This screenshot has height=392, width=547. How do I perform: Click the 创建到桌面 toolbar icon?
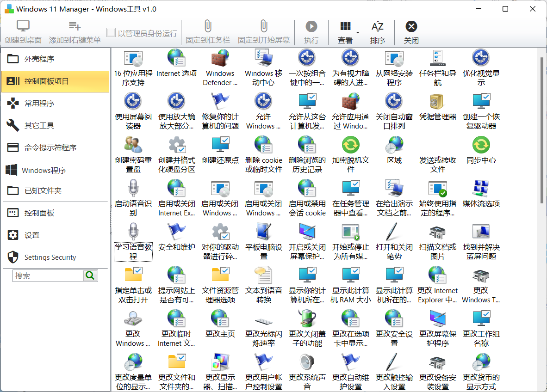23,26
